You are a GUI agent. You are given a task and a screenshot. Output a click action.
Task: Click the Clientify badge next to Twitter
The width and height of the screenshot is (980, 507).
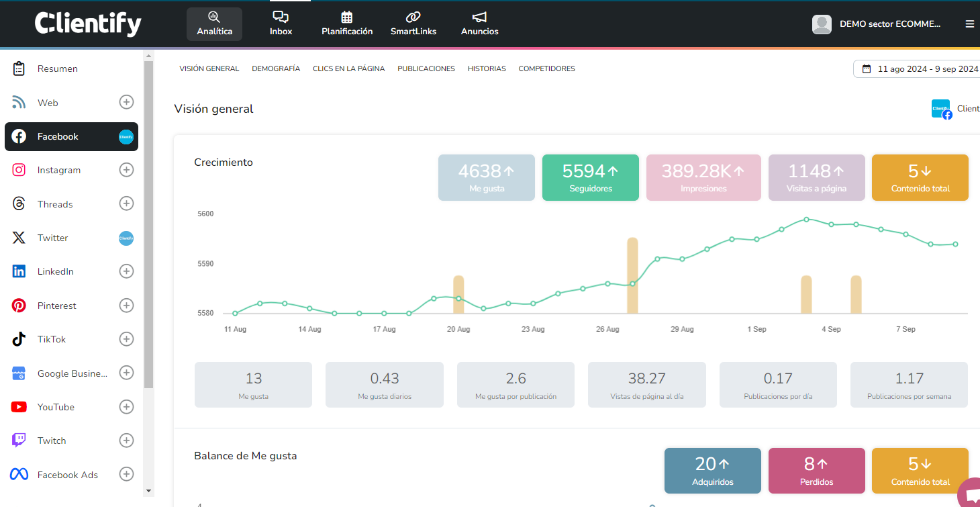click(126, 238)
